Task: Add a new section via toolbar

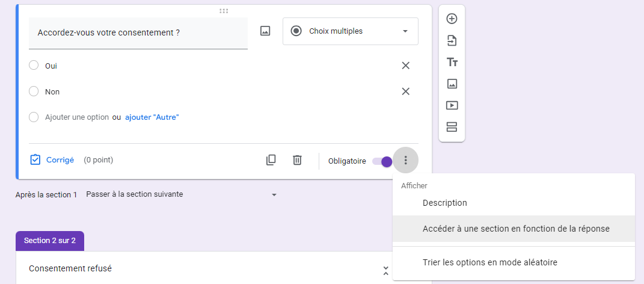Action: click(x=452, y=127)
